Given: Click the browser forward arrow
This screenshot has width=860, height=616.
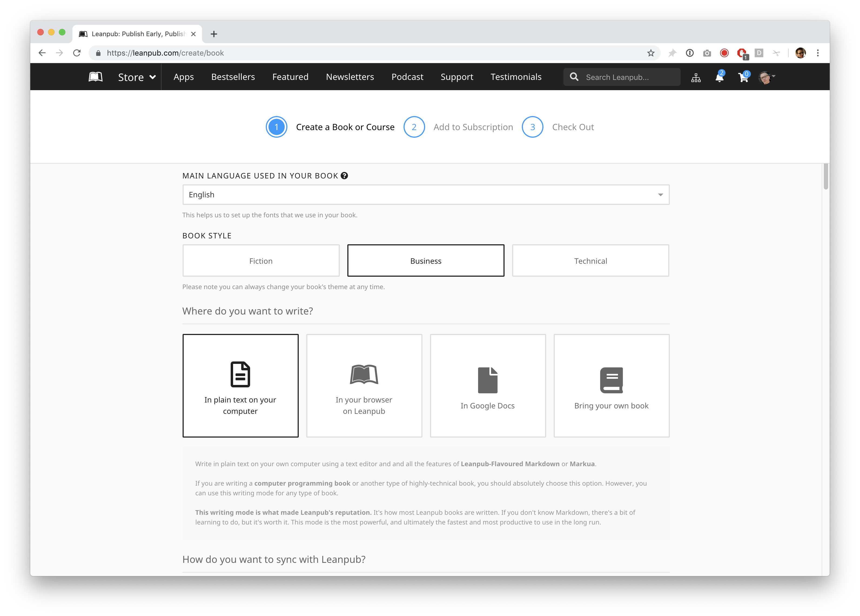Looking at the screenshot, I should (59, 53).
